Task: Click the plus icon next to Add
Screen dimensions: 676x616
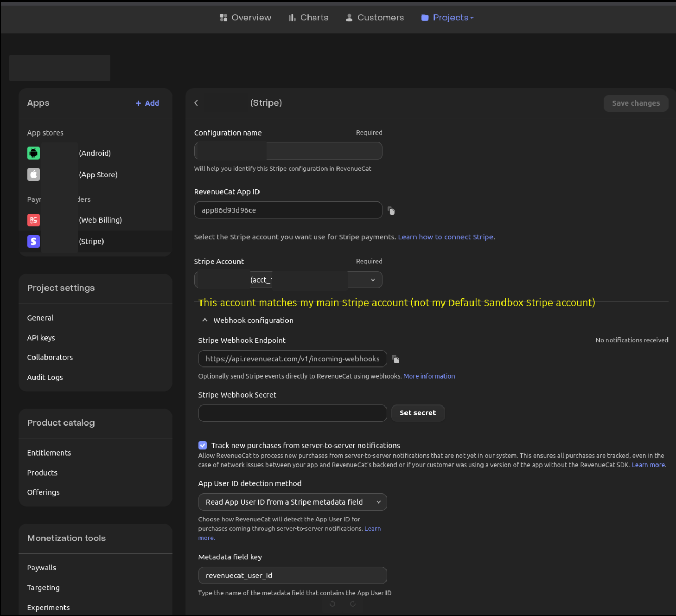Action: [x=138, y=103]
